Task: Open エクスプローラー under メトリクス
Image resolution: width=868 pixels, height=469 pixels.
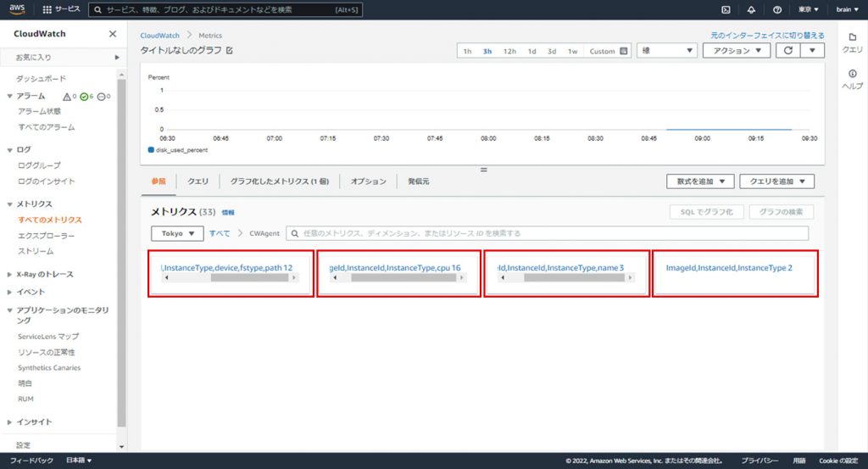Action: [x=46, y=236]
